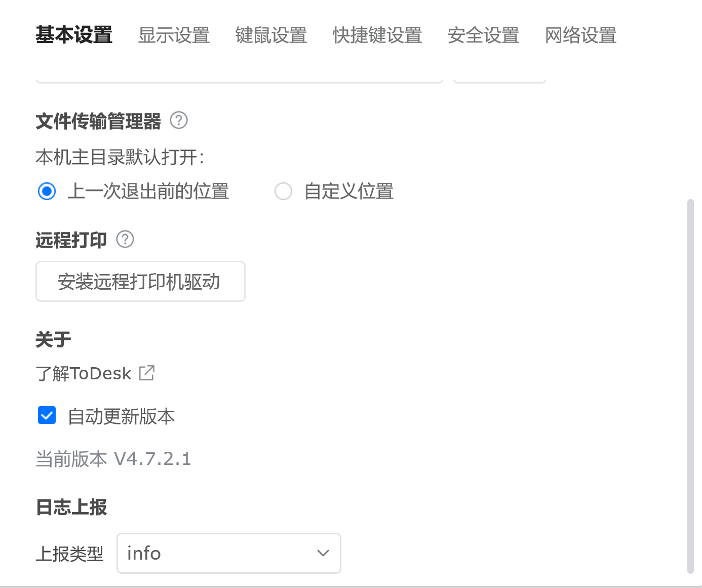Click help icon beside 文件传输管理器

(179, 121)
